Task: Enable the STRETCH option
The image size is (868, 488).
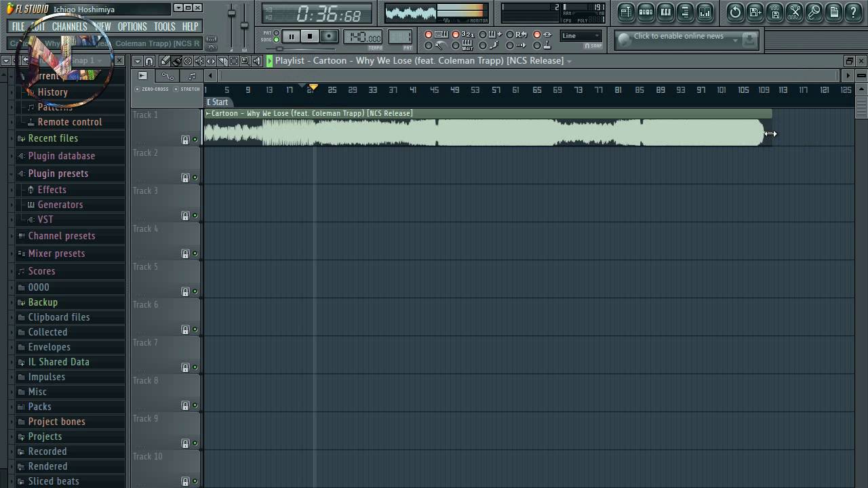Action: click(x=187, y=89)
